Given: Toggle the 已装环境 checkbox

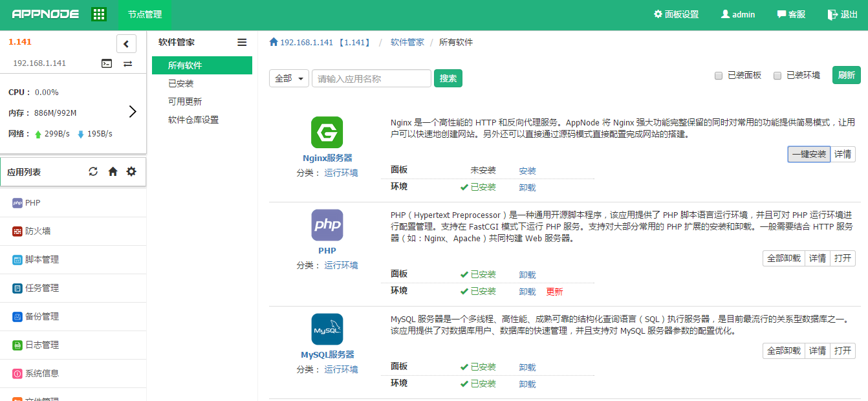Looking at the screenshot, I should tap(777, 76).
